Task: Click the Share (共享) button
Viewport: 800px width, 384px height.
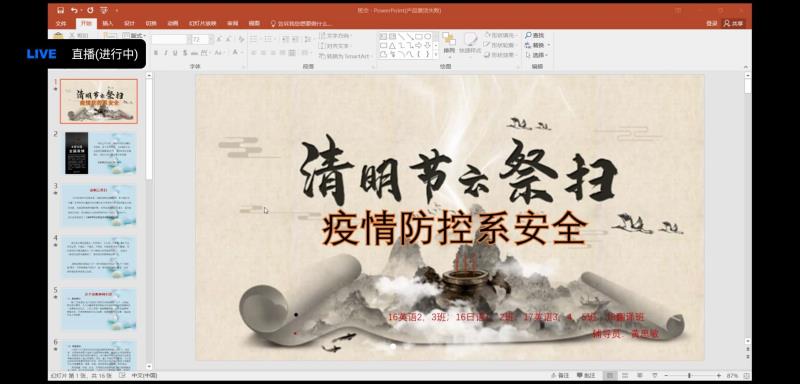Action: click(x=734, y=23)
